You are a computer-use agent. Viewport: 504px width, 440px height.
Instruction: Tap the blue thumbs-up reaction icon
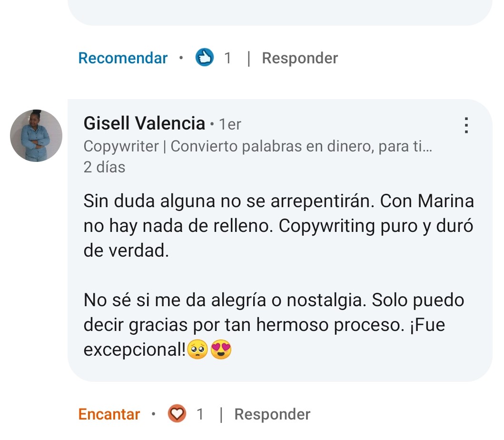click(x=205, y=57)
